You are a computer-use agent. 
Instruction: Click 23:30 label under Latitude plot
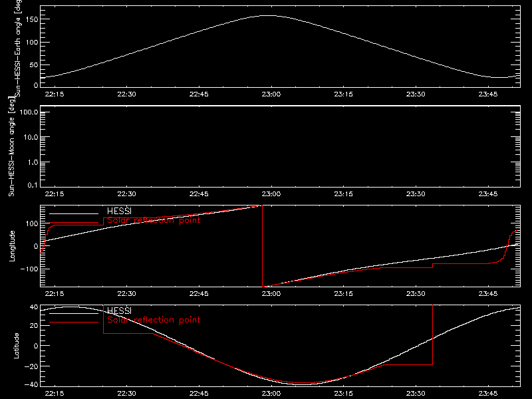(416, 393)
